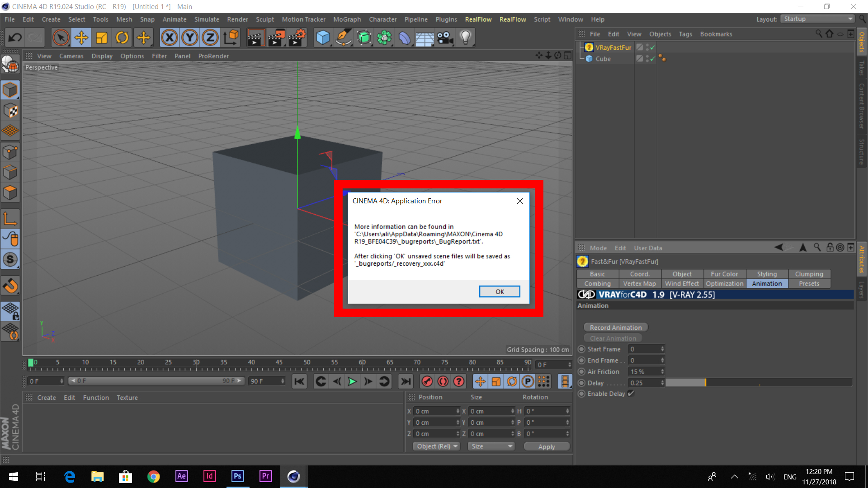Screen dimensions: 868x488
Task: Click Render View clapperboard icon
Action: pos(255,38)
